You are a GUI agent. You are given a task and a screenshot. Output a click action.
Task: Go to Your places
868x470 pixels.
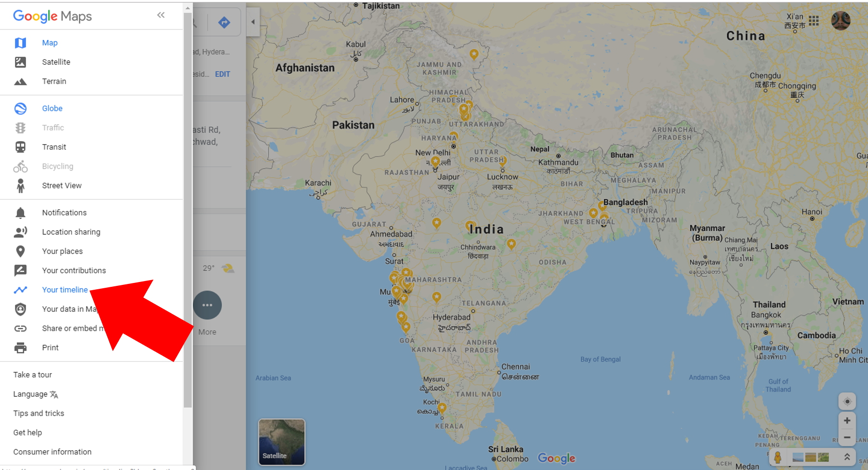pos(62,251)
